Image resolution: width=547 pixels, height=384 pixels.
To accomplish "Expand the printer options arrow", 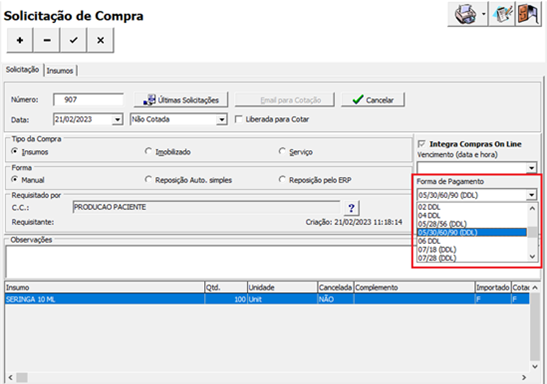I will point(484,14).
